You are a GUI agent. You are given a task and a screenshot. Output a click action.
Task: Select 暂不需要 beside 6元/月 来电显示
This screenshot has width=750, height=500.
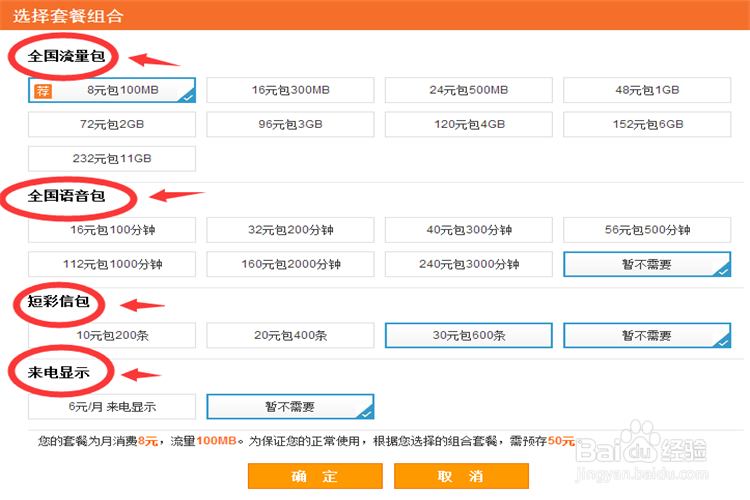pos(290,407)
